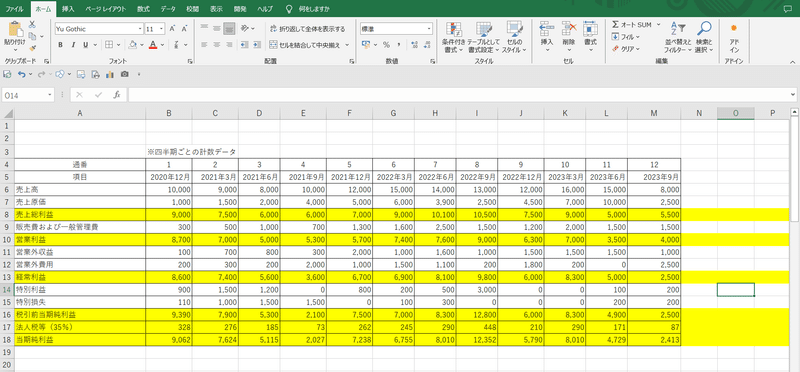Click the Cut scissors icon

pyautogui.click(x=32, y=24)
